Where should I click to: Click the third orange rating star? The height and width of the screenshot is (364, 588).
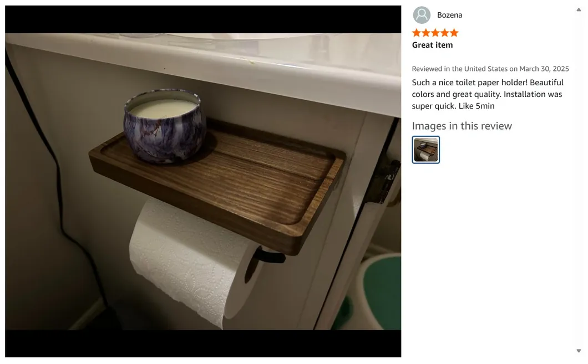[x=435, y=33]
